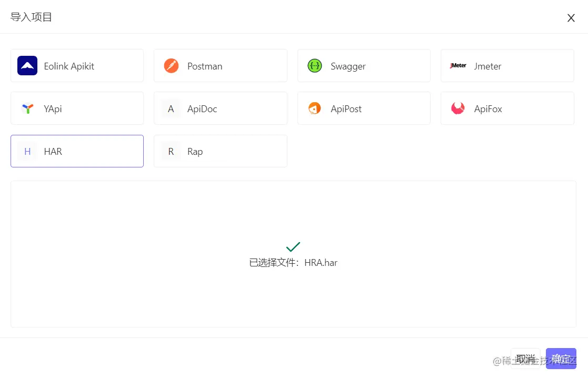Pick Jmeter as import source

pos(507,66)
